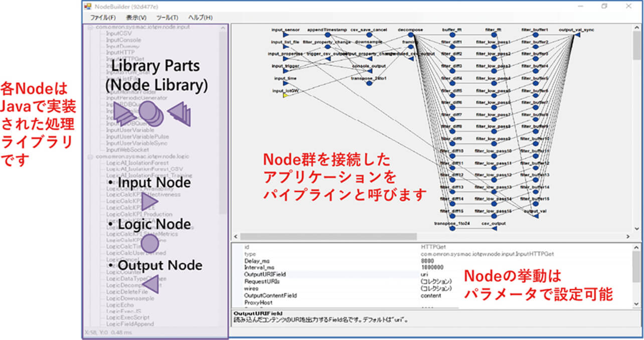Screen dimensions: 644x340
Task: Select LogicFieldAppend in the library tree
Action: [x=130, y=324]
